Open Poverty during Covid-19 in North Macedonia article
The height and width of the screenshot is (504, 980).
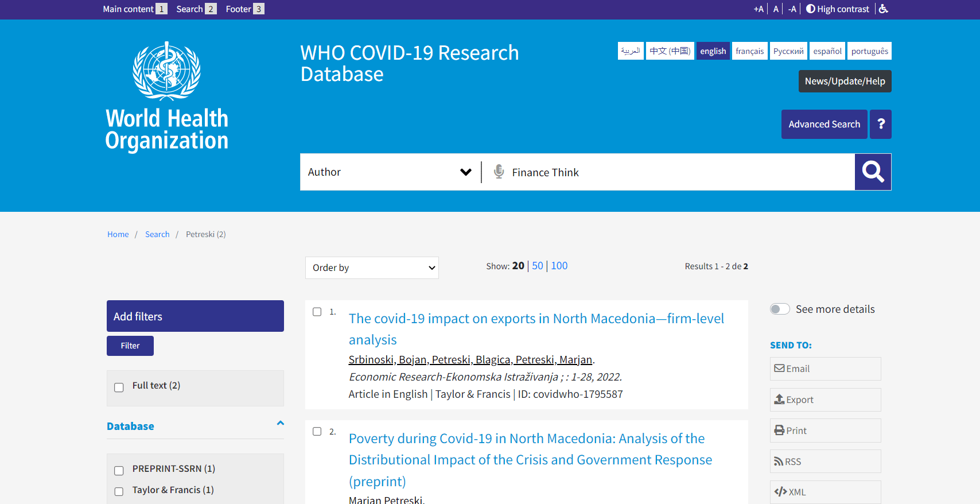tap(531, 460)
